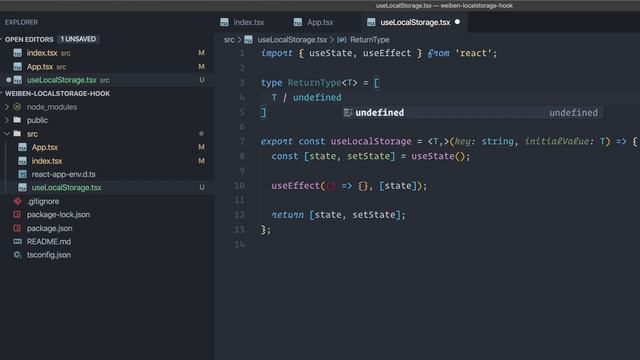The width and height of the screenshot is (640, 360).
Task: Click the U git status on useLocalStorage.tsx in src
Action: coord(202,187)
